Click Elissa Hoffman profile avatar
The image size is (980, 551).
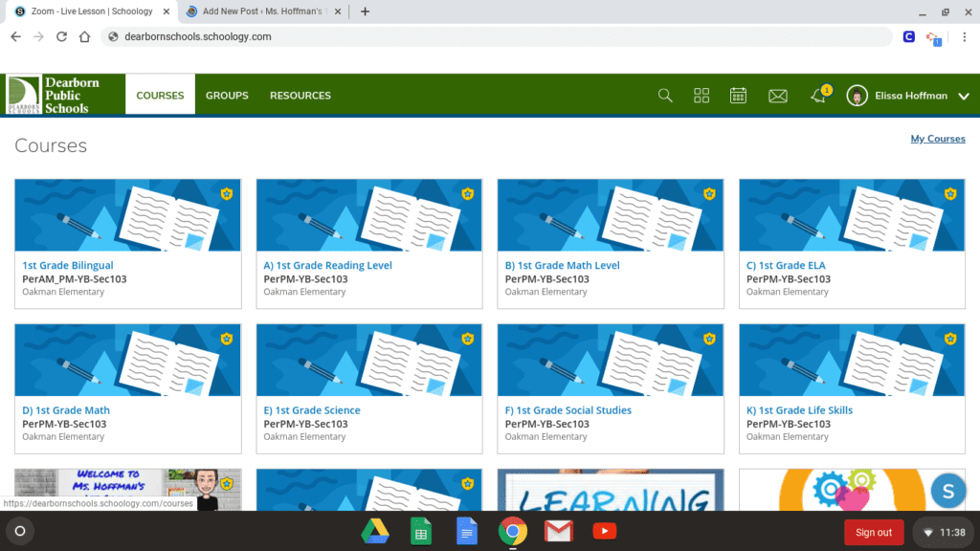(857, 96)
